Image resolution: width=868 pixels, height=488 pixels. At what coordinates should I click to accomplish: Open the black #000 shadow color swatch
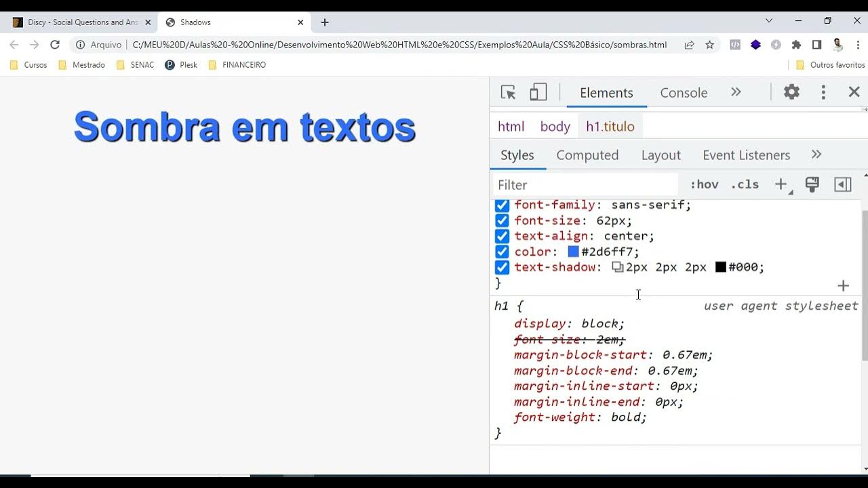[721, 267]
